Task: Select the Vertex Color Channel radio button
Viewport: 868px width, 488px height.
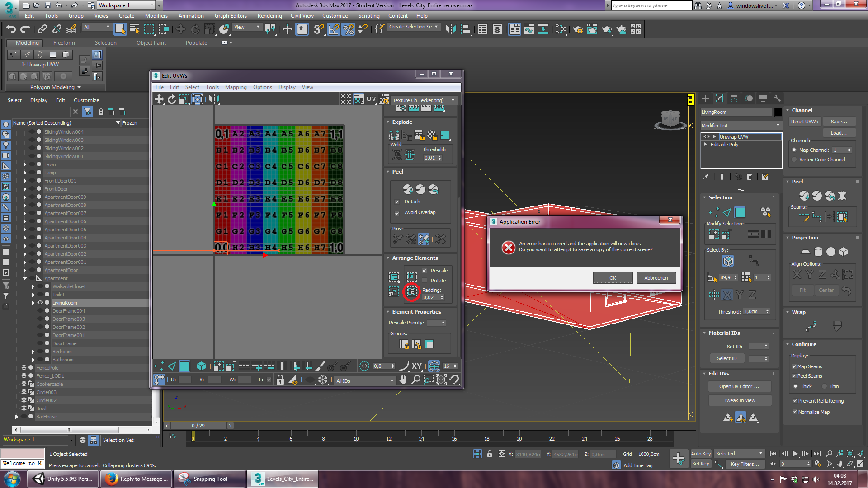Action: (794, 160)
